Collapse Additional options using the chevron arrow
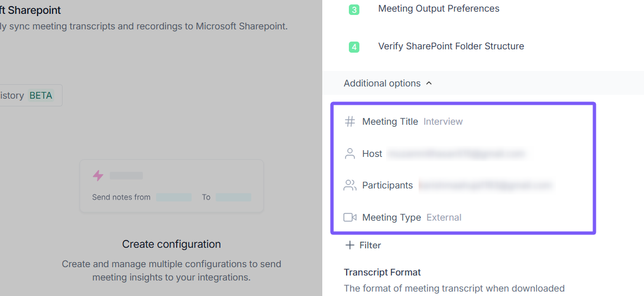Image resolution: width=644 pixels, height=296 pixels. coord(429,84)
